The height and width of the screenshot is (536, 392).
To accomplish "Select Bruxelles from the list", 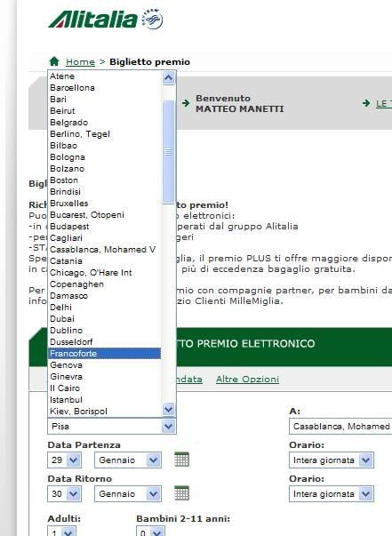I will pyautogui.click(x=105, y=204).
